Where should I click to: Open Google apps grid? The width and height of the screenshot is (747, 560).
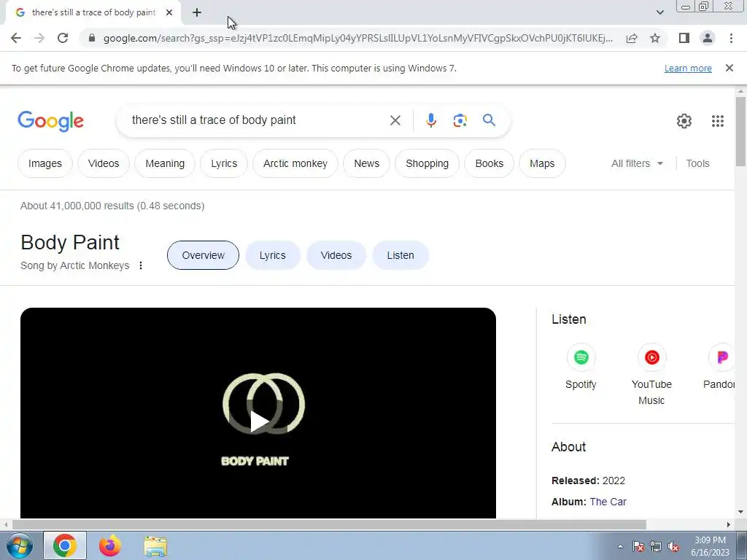click(x=718, y=121)
